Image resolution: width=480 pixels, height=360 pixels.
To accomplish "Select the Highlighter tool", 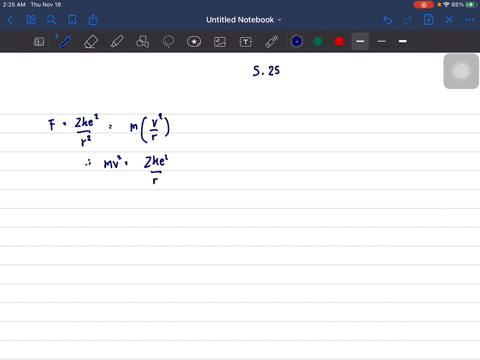I will [117, 42].
